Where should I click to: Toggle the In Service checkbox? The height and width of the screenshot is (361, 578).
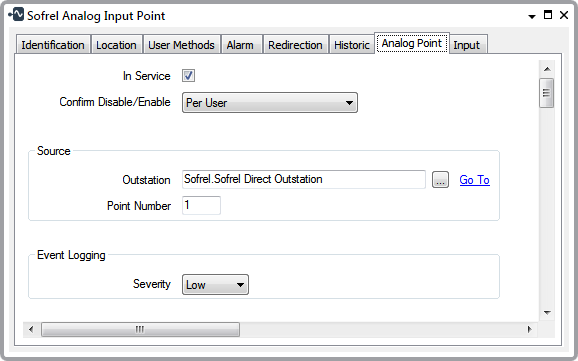[x=188, y=76]
